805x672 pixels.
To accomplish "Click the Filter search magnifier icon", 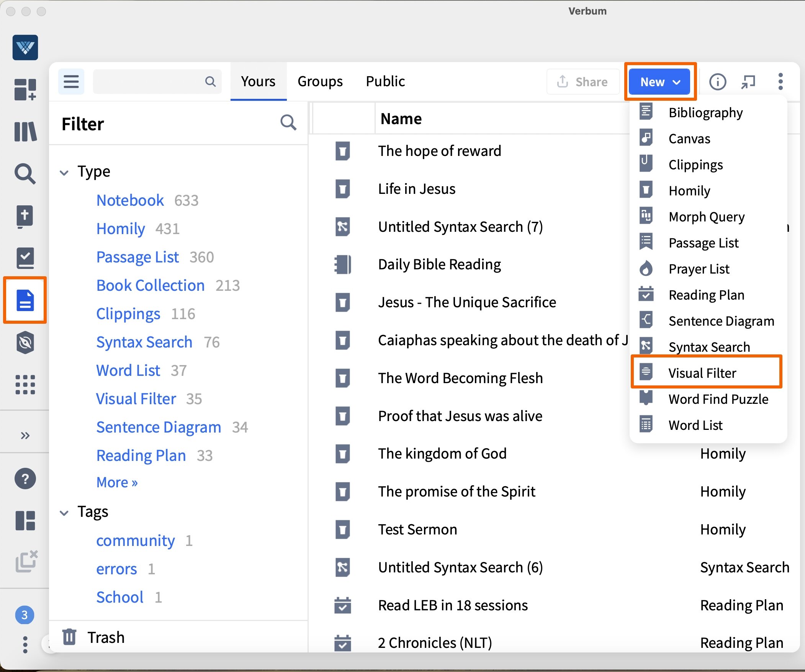I will tap(288, 123).
